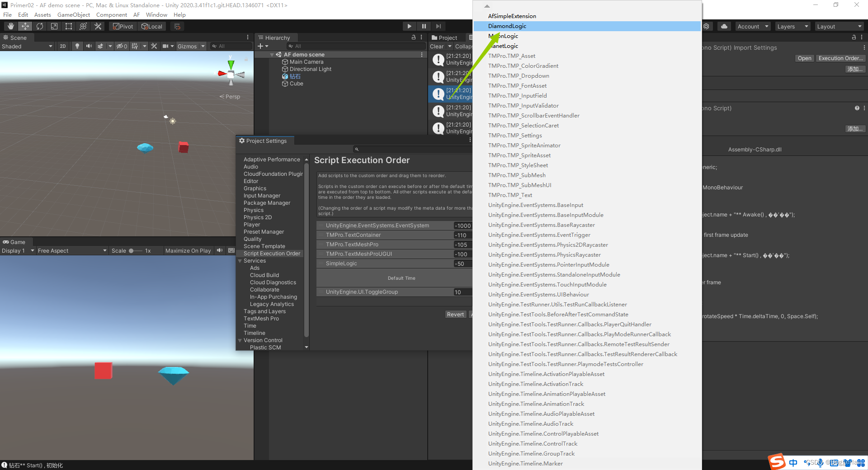The width and height of the screenshot is (868, 470).
Task: Open the Collab icon next to the Cloud icon
Action: coord(706,26)
